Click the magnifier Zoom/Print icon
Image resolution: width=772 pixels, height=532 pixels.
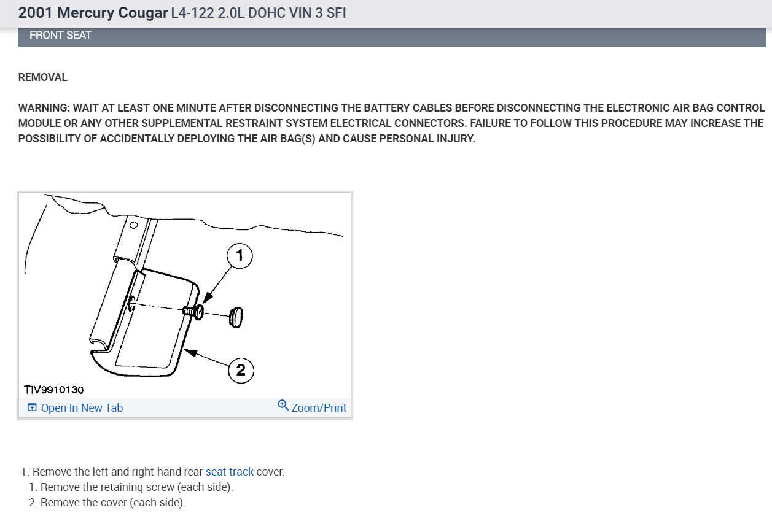pos(283,405)
